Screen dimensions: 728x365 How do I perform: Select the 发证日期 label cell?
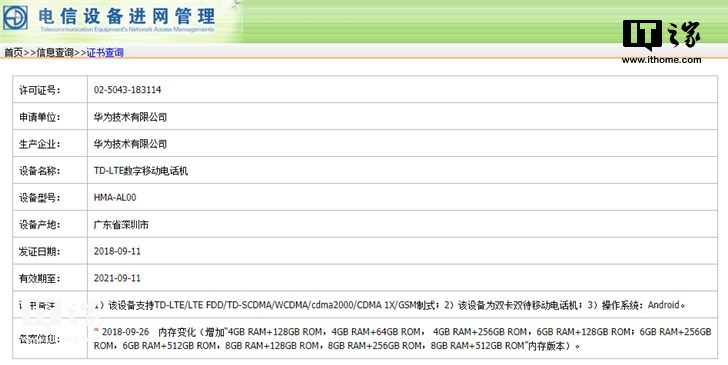coord(50,251)
